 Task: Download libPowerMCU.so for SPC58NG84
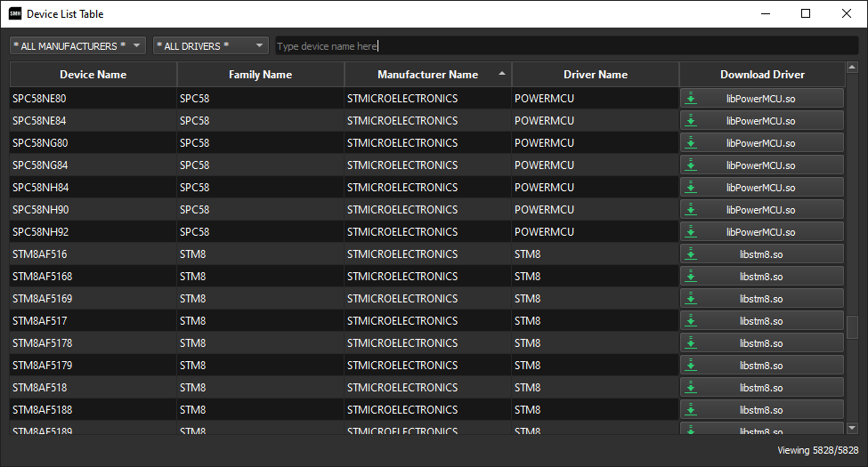pos(762,165)
